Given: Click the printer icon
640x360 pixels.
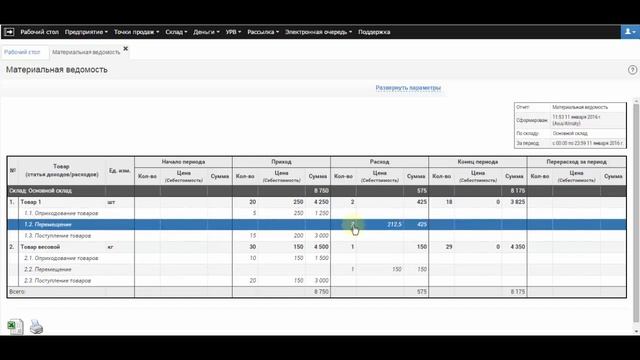Looking at the screenshot, I should coord(36,327).
